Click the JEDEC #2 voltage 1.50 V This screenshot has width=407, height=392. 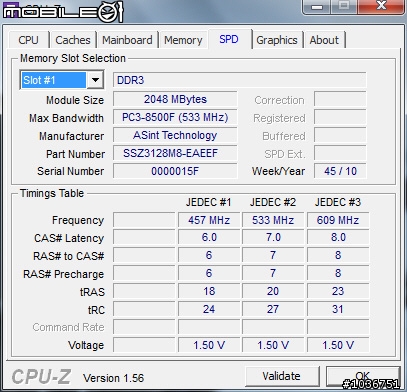pyautogui.click(x=273, y=345)
